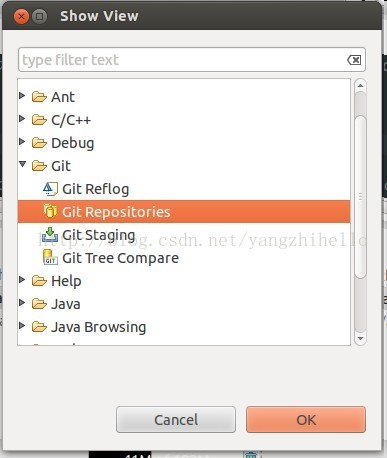Click the scroll up arrow of the list
The height and width of the screenshot is (458, 387).
coord(360,86)
